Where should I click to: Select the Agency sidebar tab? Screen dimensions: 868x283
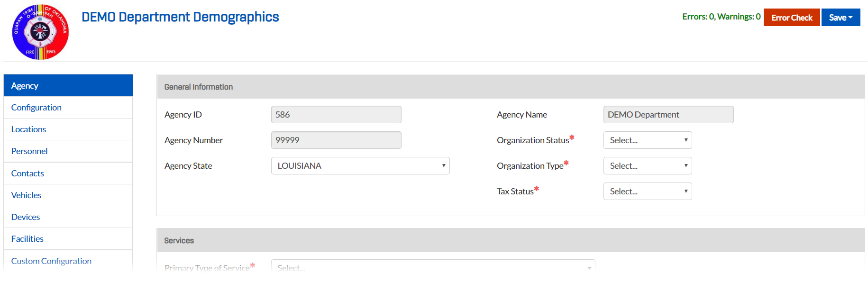pos(68,85)
